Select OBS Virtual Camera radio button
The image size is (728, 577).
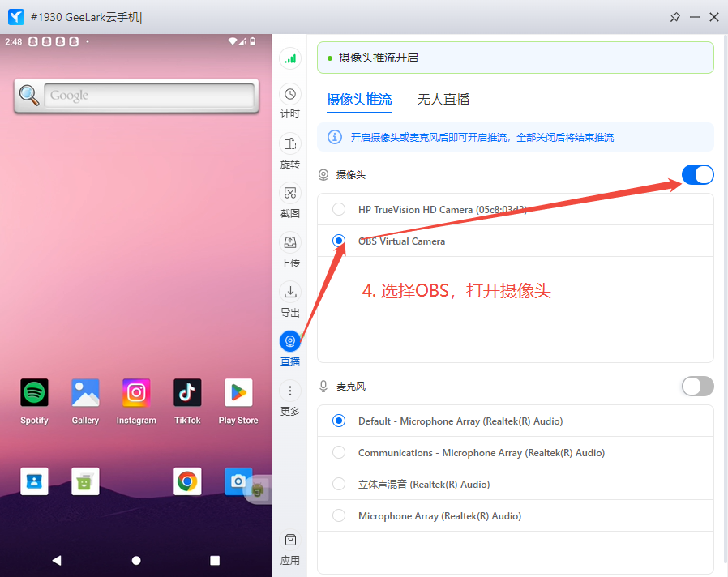[x=339, y=241]
